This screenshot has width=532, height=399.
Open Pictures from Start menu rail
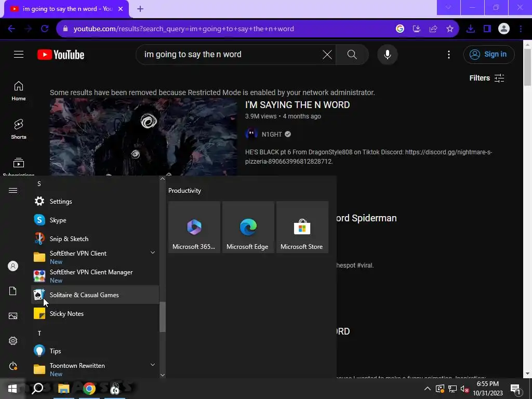(x=13, y=316)
